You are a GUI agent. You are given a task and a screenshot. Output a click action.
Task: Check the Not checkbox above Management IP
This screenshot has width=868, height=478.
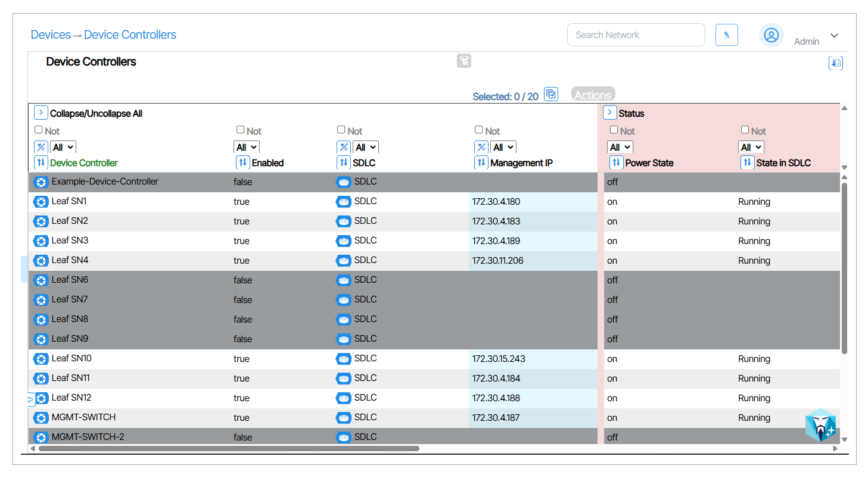point(479,130)
